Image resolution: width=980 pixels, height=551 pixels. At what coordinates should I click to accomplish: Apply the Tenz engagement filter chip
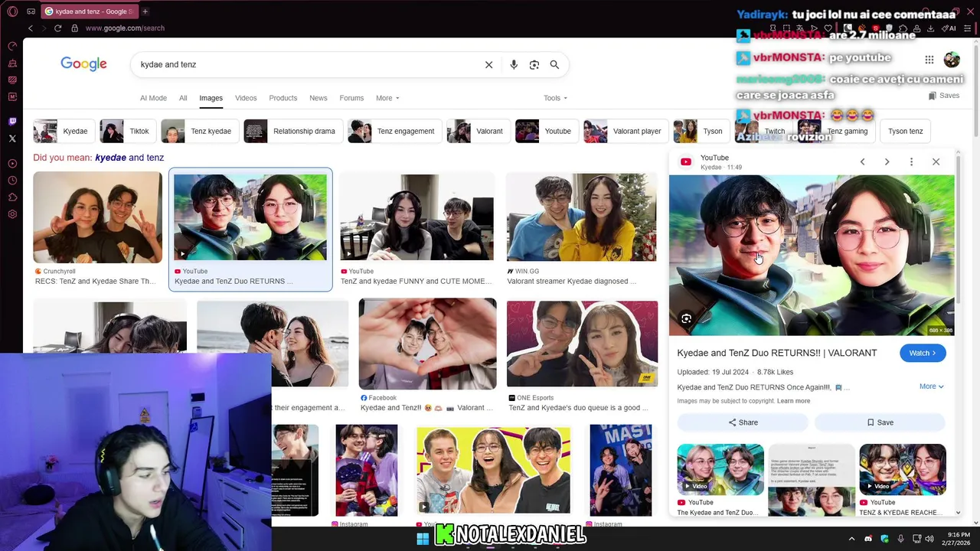pyautogui.click(x=394, y=131)
